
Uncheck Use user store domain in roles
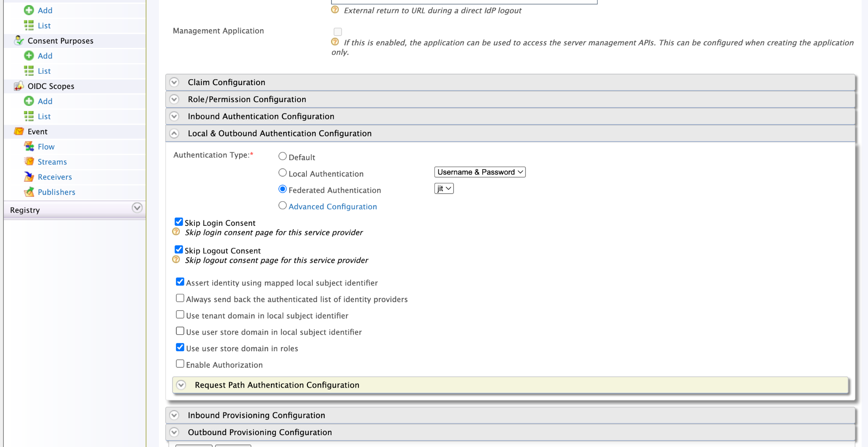180,347
